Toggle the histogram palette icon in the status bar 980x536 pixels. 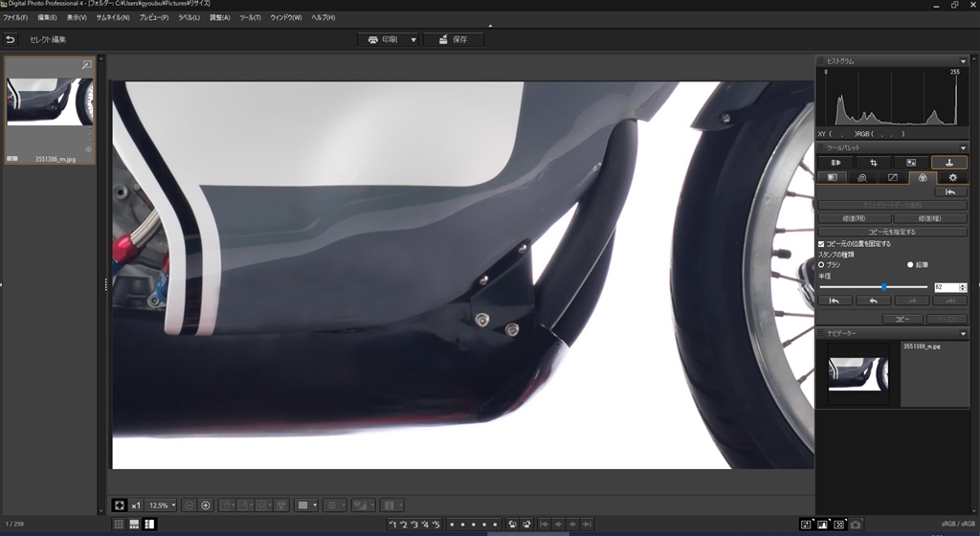click(x=822, y=525)
